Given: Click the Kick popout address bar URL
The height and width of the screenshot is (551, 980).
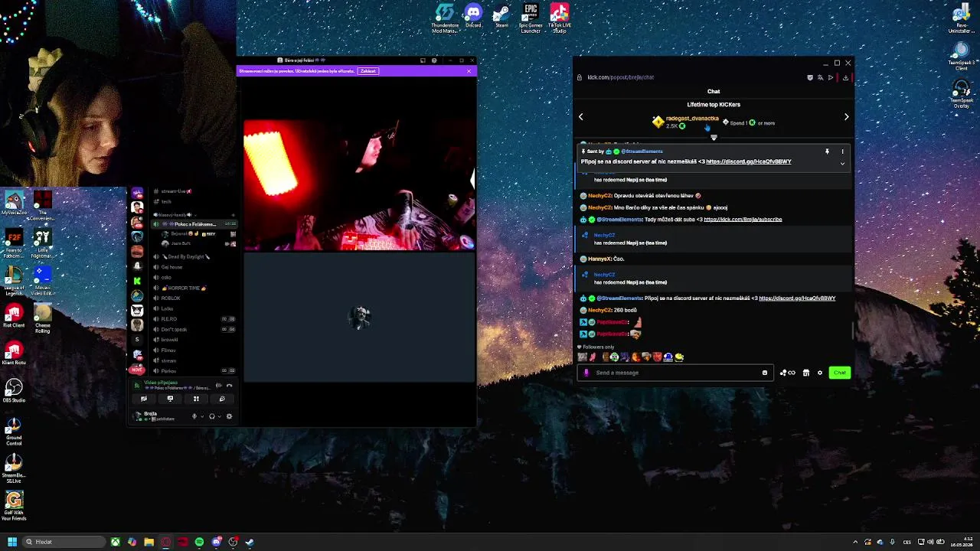Looking at the screenshot, I should 620,77.
